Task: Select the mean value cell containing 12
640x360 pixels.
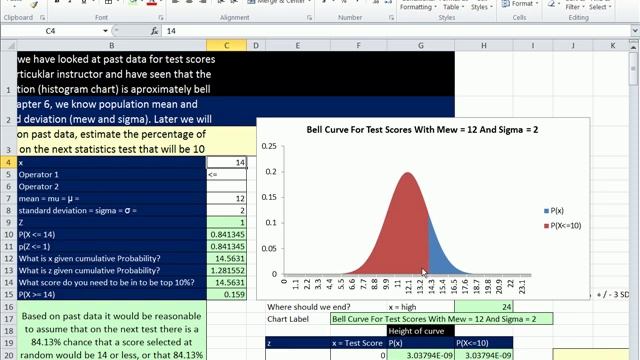Action: pos(227,198)
